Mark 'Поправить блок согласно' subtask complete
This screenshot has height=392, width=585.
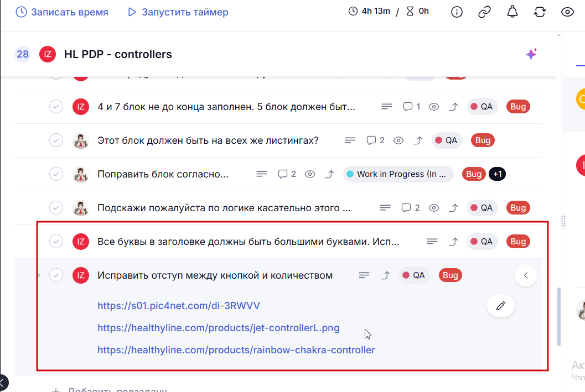tap(56, 174)
